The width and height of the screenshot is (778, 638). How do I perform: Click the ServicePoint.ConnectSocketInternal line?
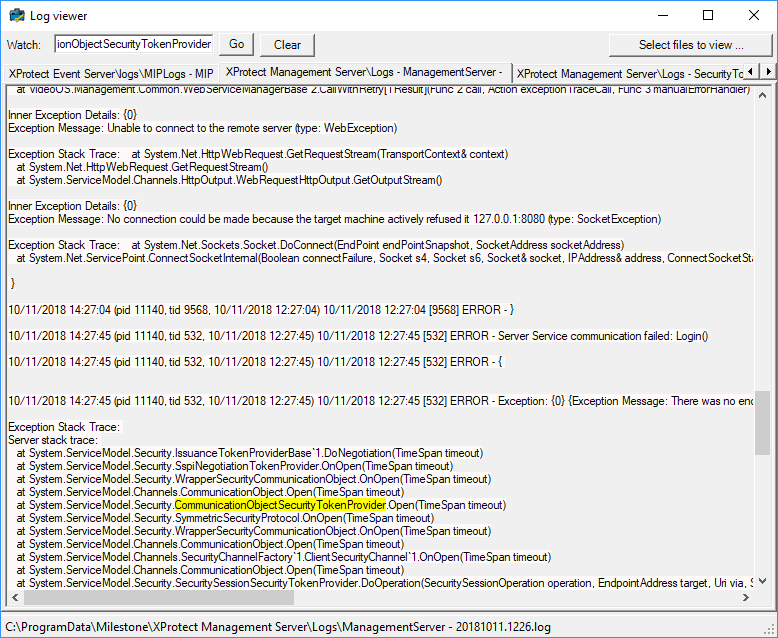pos(385,258)
